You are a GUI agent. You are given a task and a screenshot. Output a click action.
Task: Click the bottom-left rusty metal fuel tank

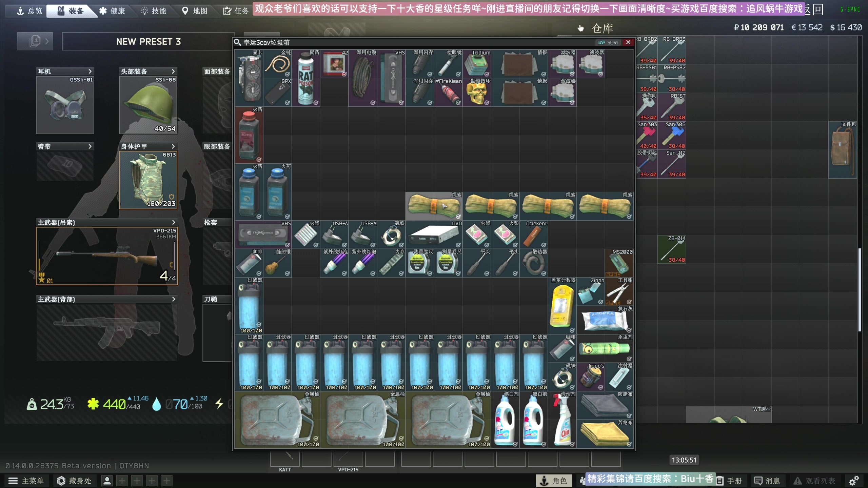click(277, 420)
